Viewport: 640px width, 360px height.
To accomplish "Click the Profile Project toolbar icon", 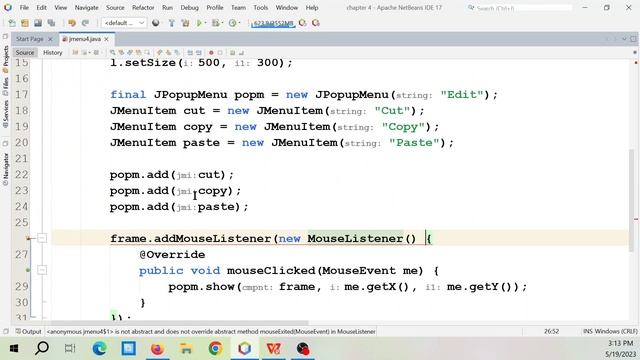I will pos(232,23).
